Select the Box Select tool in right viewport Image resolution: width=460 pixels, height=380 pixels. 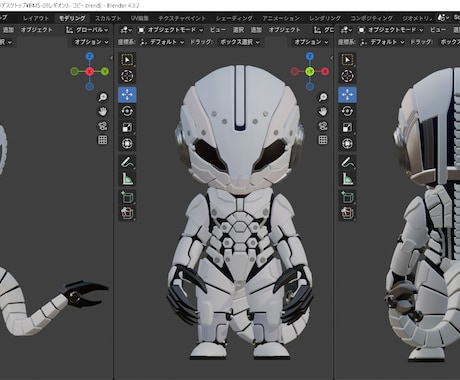coord(347,60)
